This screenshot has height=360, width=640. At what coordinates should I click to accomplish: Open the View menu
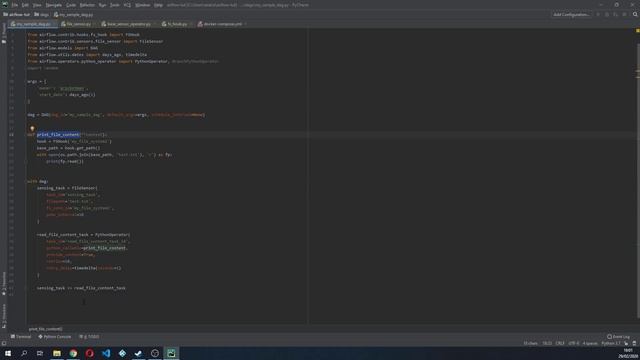pyautogui.click(x=37, y=5)
